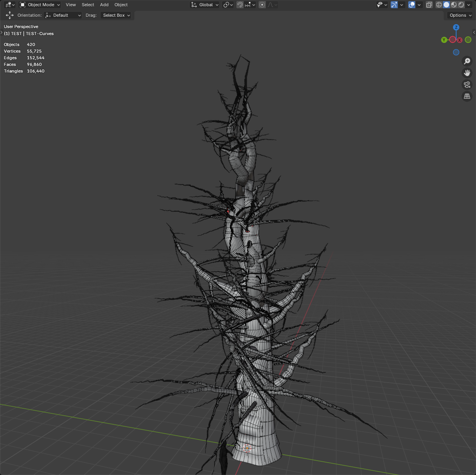Switch perspective/orthographic with grid icon
Screen dimensions: 476x475
(467, 96)
